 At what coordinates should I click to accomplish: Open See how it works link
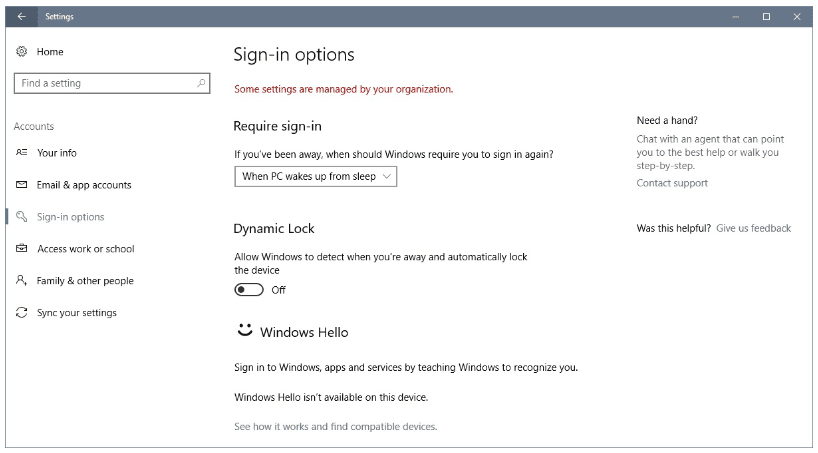click(335, 427)
